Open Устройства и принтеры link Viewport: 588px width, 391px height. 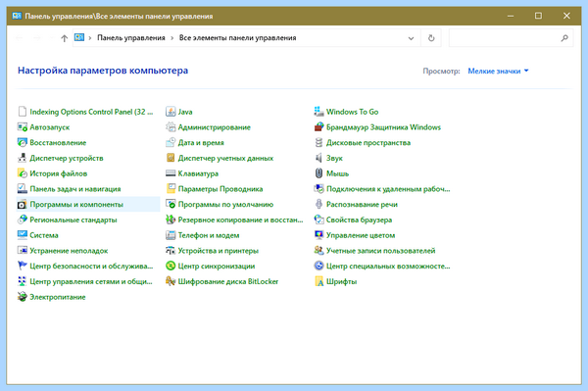click(219, 251)
